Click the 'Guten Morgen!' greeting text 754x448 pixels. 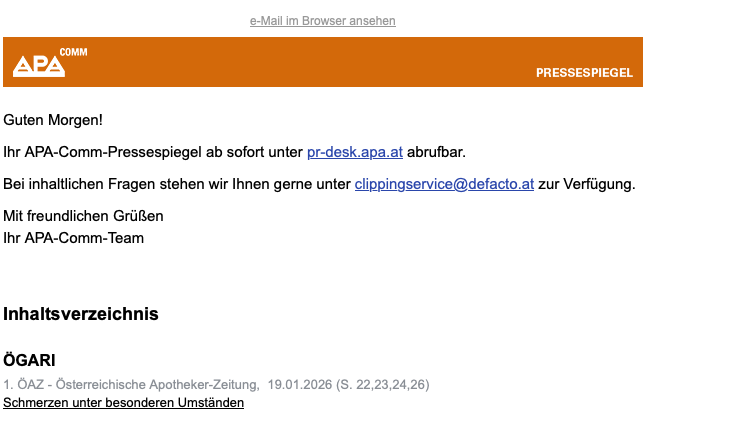coord(53,120)
